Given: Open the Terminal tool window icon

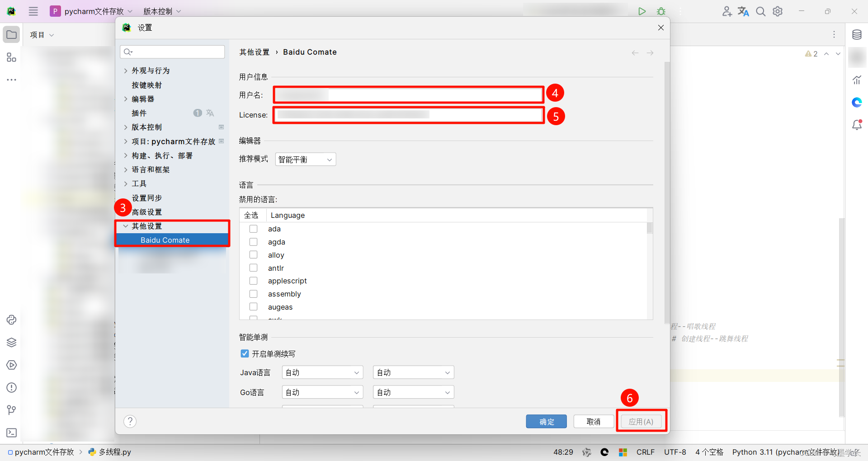Looking at the screenshot, I should coord(11,433).
